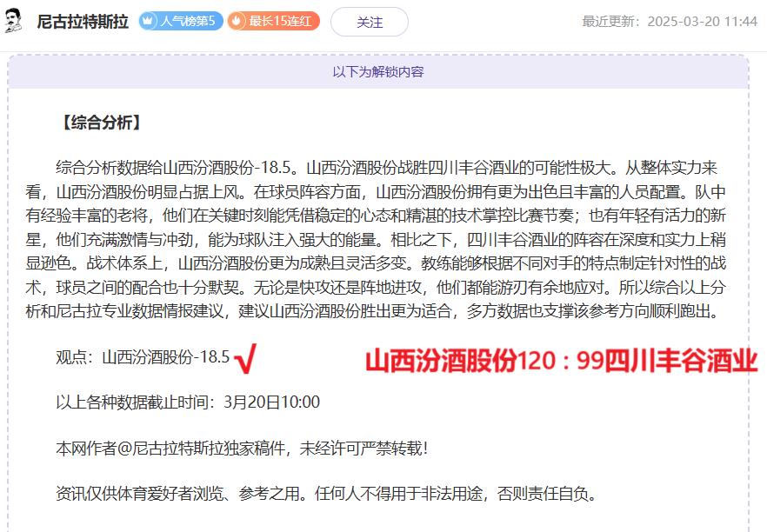The height and width of the screenshot is (532, 767).
Task: Select the analysis line starting 综合分析数据给山西汾酒股份
Action: pyautogui.click(x=386, y=168)
